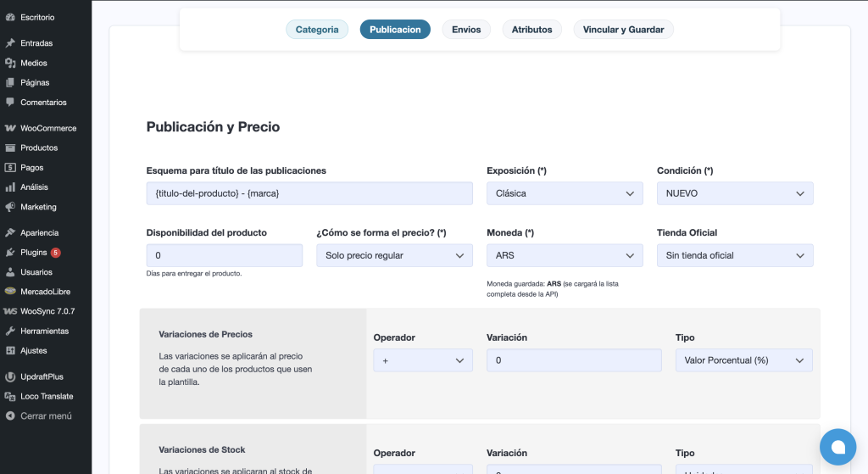Open the Operador dropdown in Variaciones de Precios
This screenshot has height=474, width=868.
tap(423, 360)
